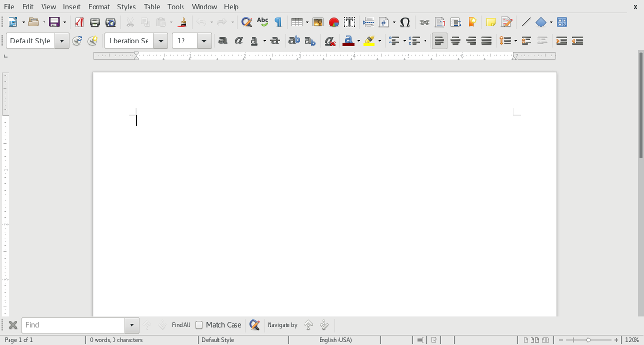Toggle the draw functions icon
Screen dimensions: 644x345
pos(563,22)
